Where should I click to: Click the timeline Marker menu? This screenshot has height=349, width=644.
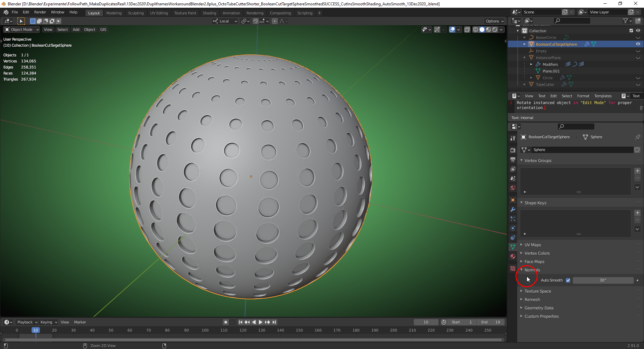[80, 322]
